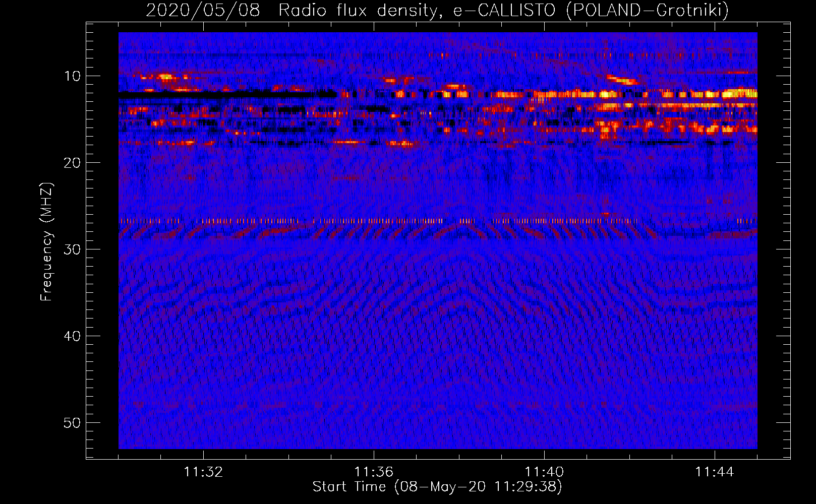
Task: Click the time tick label '11:36'
Action: tap(374, 472)
